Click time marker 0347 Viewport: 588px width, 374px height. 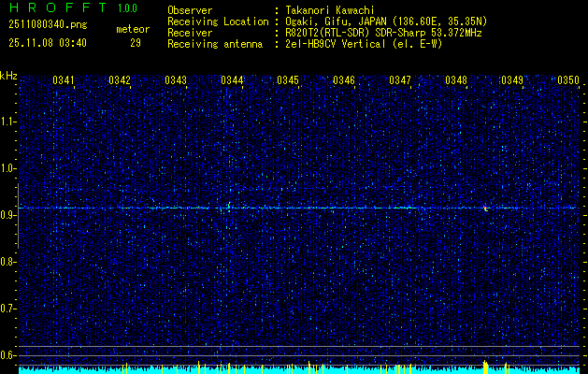coord(400,80)
